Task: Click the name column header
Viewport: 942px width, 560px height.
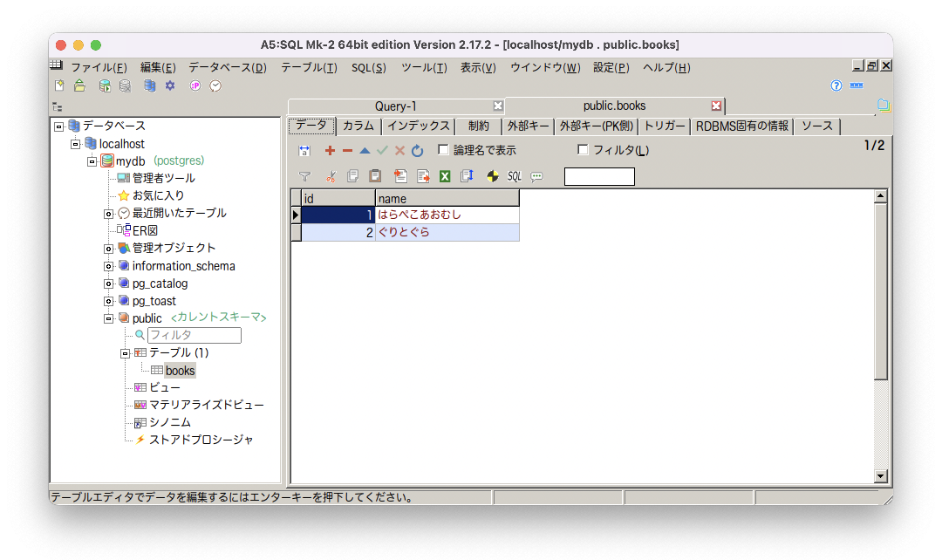Action: click(x=447, y=198)
